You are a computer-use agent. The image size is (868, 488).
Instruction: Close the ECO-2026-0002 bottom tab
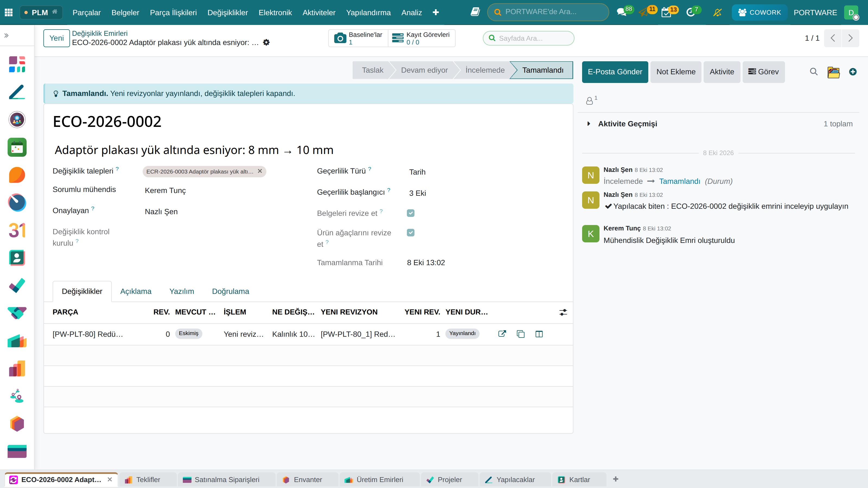(110, 480)
